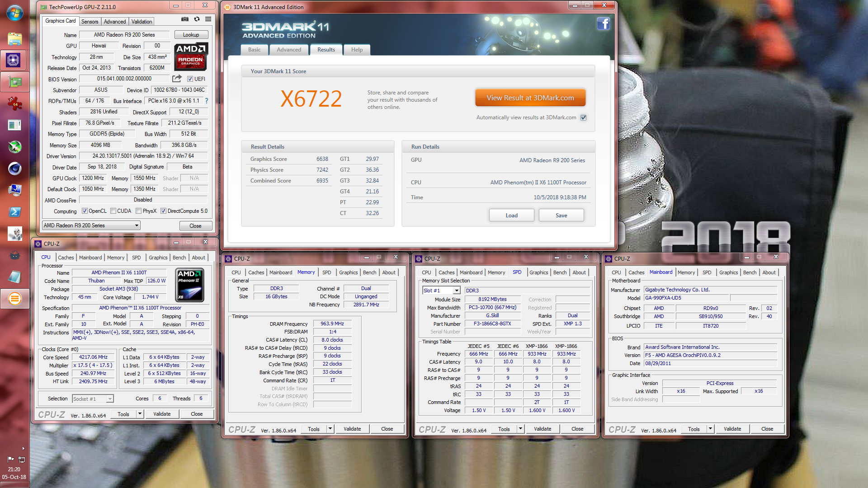Toggle the PhysX checkbox
This screenshot has height=488, width=868.
[139, 211]
